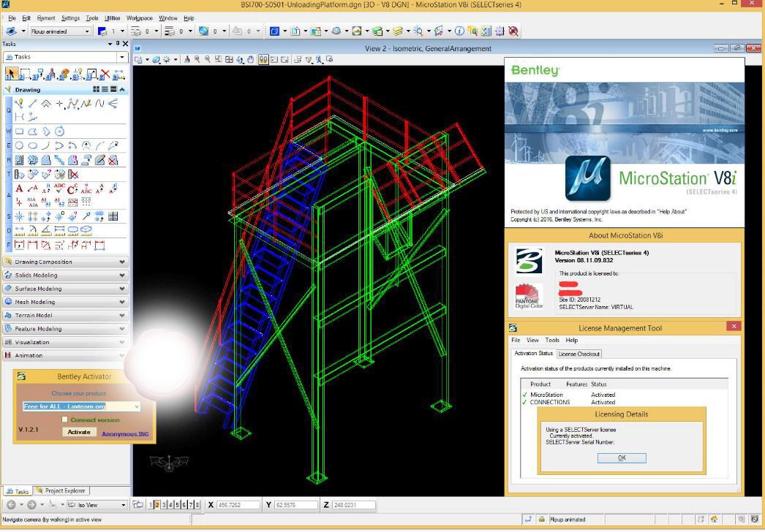Choose the Place Line tool
Screen dimensions: 765x532
tap(33, 104)
